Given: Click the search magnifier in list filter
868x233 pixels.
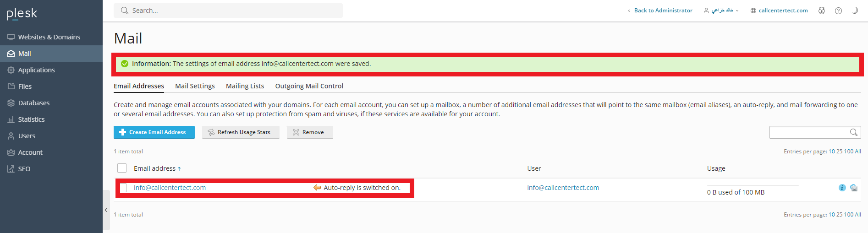Looking at the screenshot, I should pos(853,132).
